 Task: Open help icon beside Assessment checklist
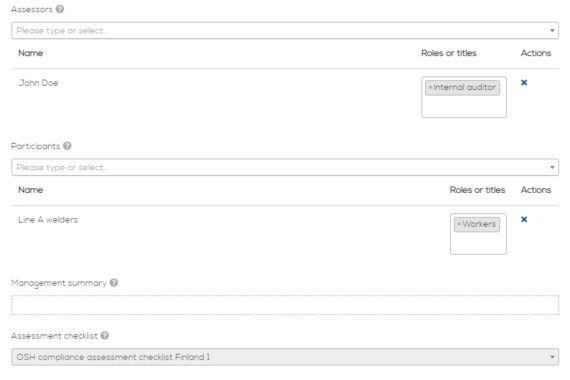point(105,335)
